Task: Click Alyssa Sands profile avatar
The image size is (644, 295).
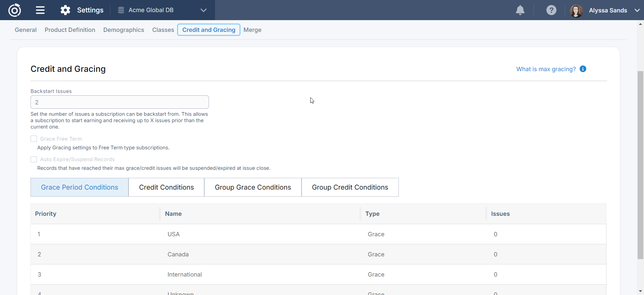Action: 576,10
